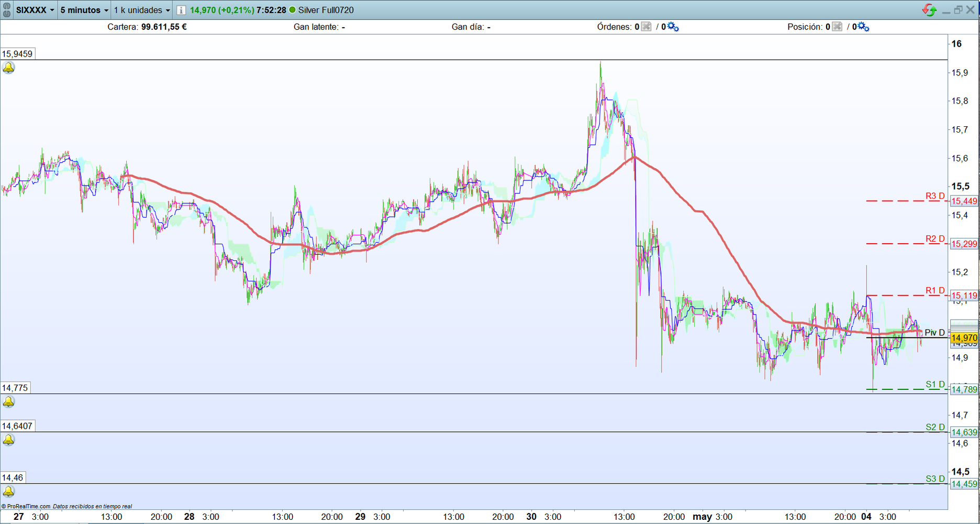Select the 15,9459 alert price label
The height and width of the screenshot is (524, 980).
[17, 54]
